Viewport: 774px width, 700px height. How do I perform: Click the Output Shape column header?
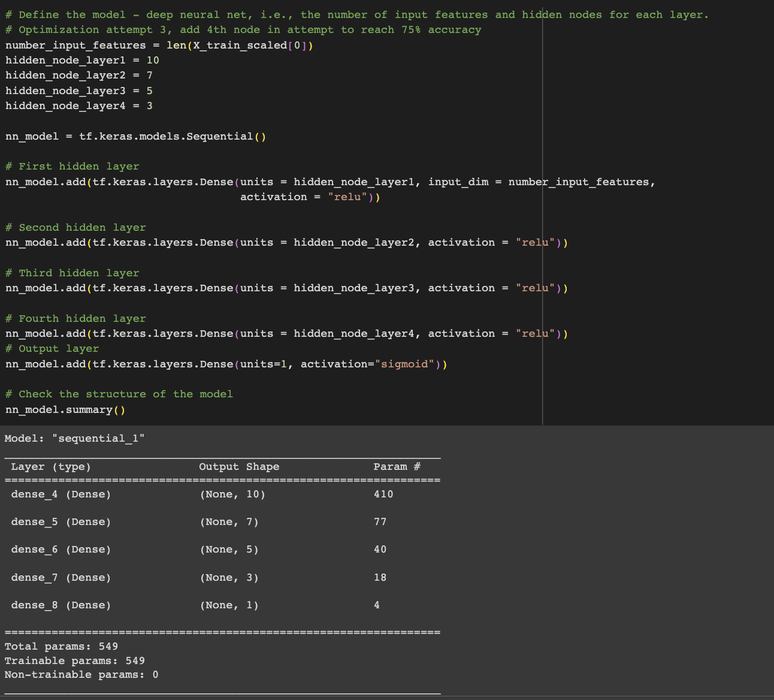[x=238, y=466]
